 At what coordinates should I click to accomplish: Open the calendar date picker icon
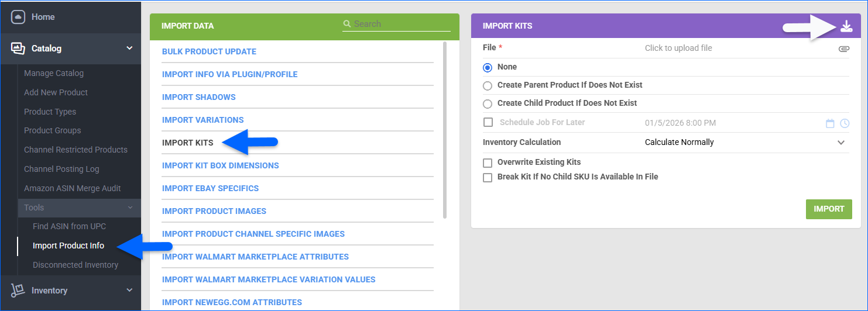tap(829, 123)
